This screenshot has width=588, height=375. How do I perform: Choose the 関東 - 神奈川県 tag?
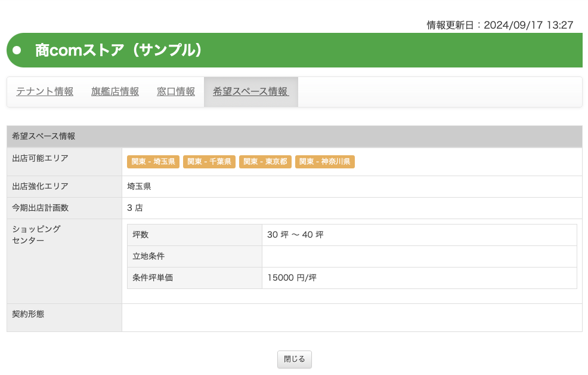(325, 162)
